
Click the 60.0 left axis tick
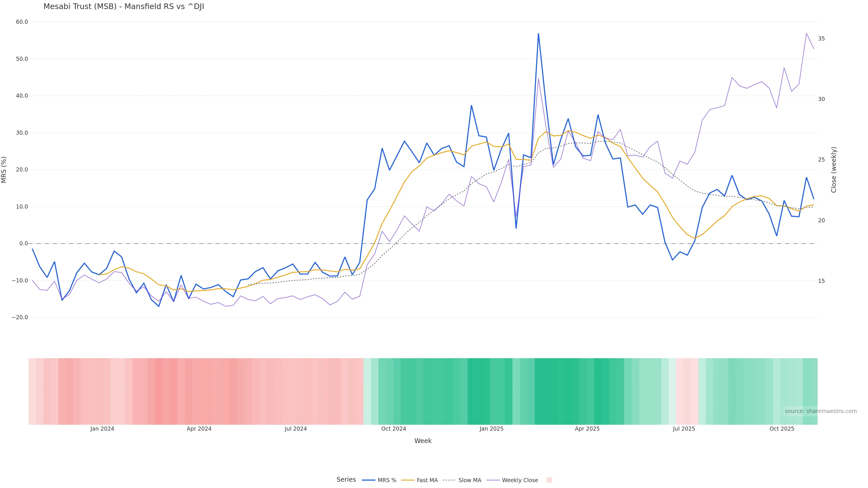[x=22, y=22]
